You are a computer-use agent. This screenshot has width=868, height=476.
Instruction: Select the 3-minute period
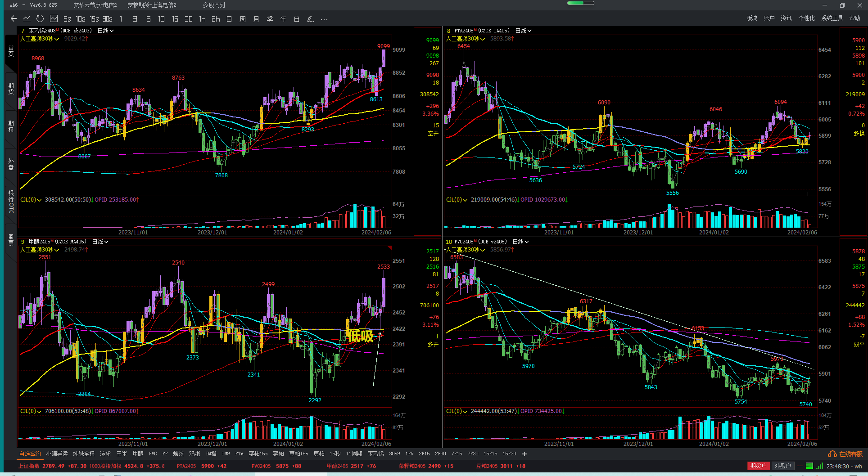135,19
